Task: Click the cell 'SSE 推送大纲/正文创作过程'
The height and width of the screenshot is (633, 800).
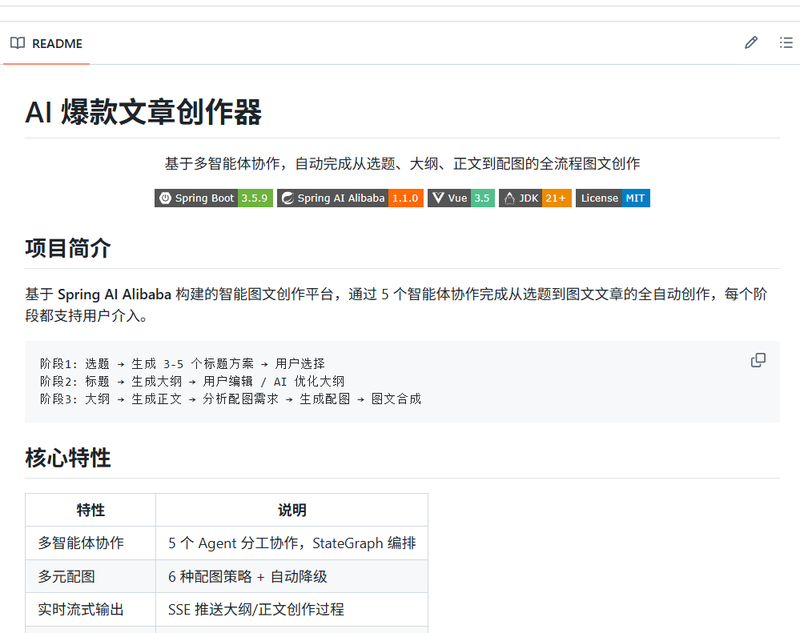Action: 292,610
